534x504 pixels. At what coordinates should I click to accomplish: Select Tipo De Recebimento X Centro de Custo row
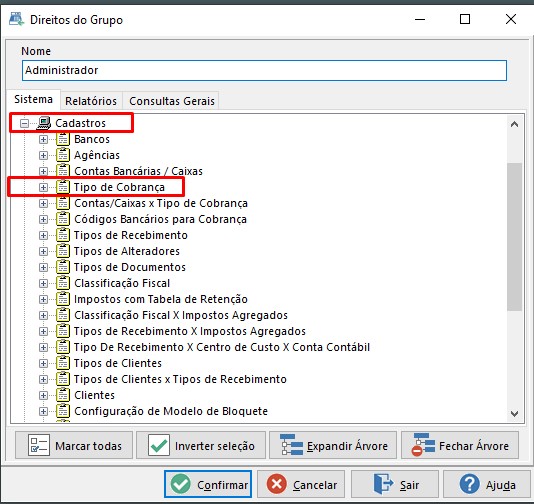(222, 347)
